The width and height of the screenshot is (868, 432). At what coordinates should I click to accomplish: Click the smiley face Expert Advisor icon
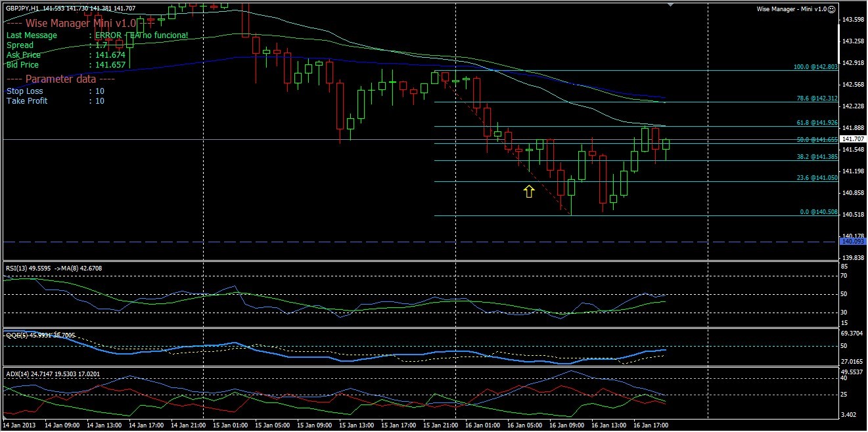click(832, 9)
